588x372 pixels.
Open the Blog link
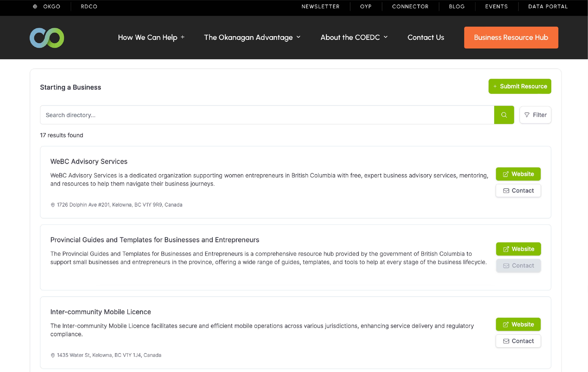[x=457, y=7]
